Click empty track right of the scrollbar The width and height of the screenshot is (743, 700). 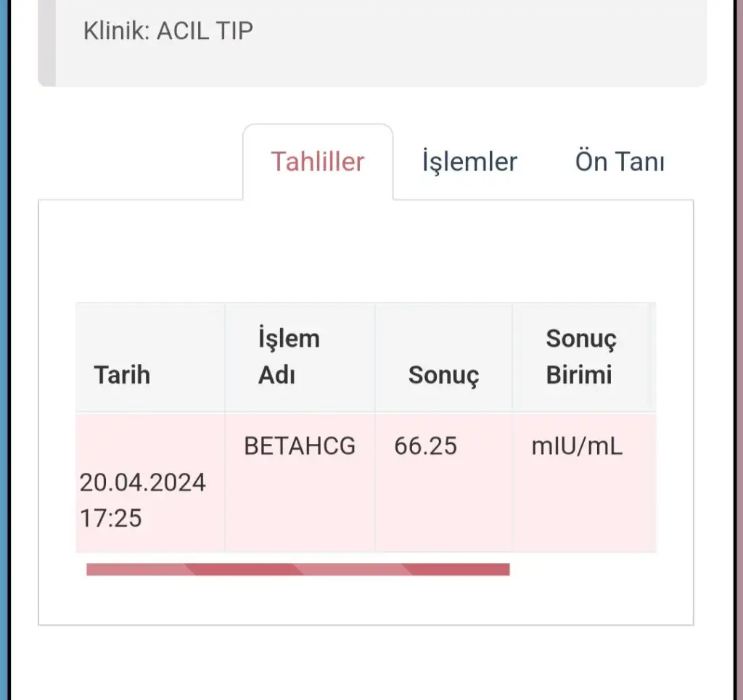click(x=580, y=569)
